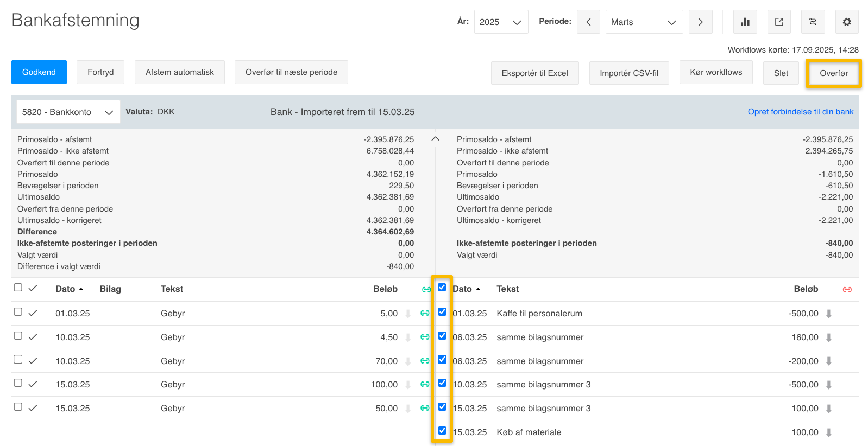
Task: Sort bank entries by Beløb column header
Action: [806, 289]
